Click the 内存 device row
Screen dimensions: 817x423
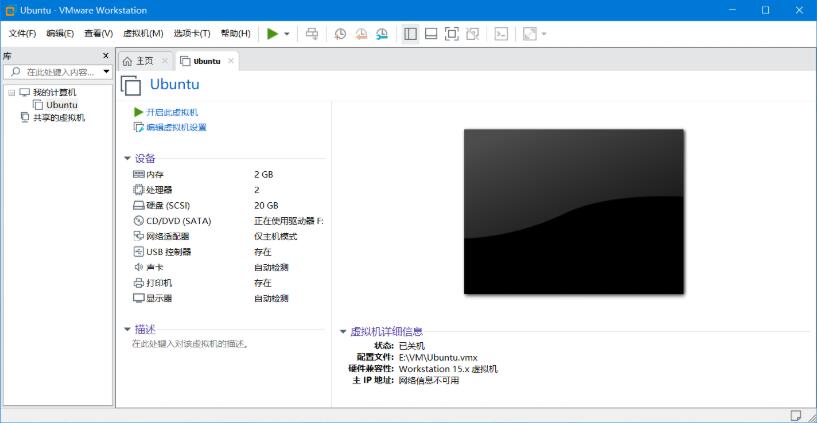tap(229, 175)
